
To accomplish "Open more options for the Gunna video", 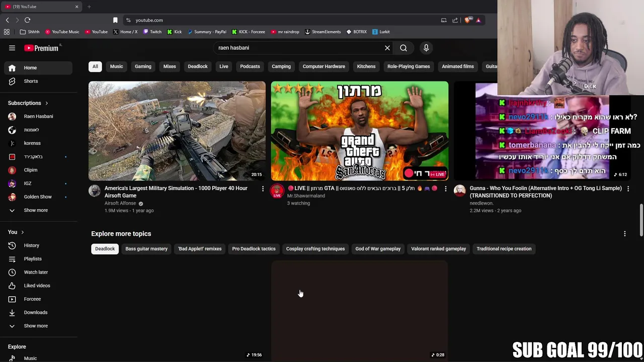I will (x=628, y=189).
